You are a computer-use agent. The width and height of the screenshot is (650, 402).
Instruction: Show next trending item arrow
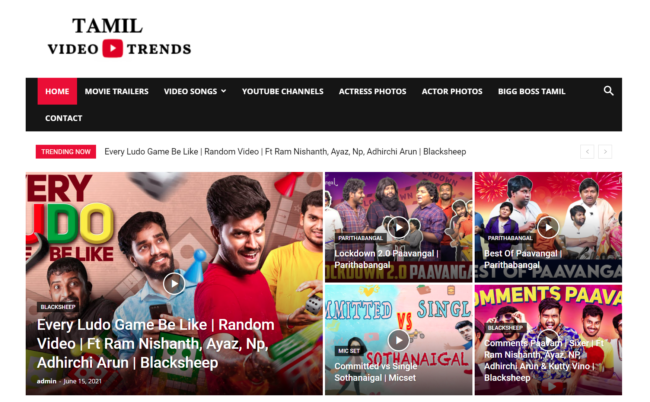pyautogui.click(x=605, y=152)
